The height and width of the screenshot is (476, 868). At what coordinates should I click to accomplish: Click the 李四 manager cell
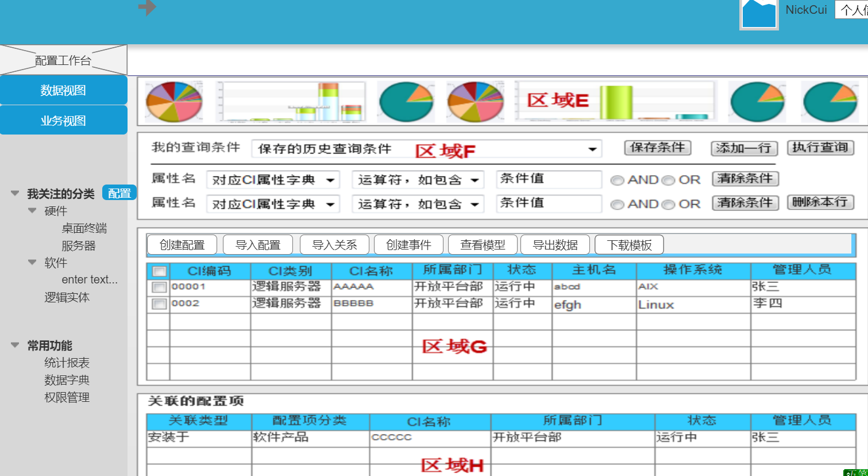pos(803,304)
